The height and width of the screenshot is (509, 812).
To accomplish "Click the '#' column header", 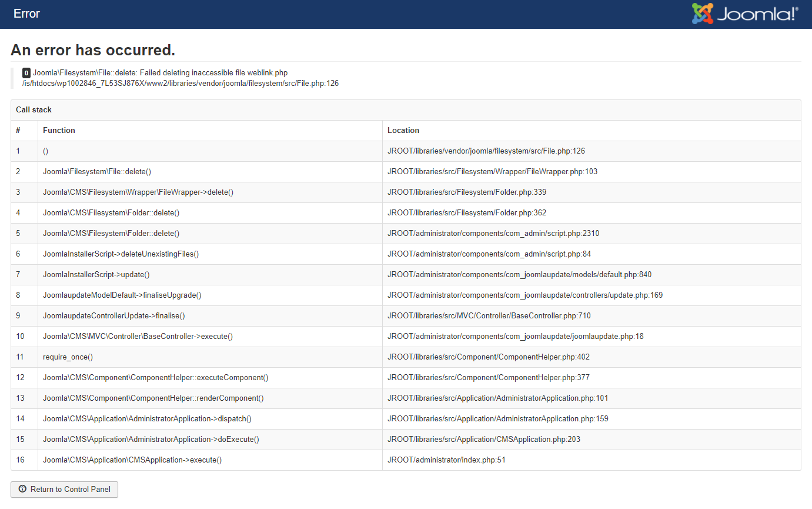I will click(24, 131).
